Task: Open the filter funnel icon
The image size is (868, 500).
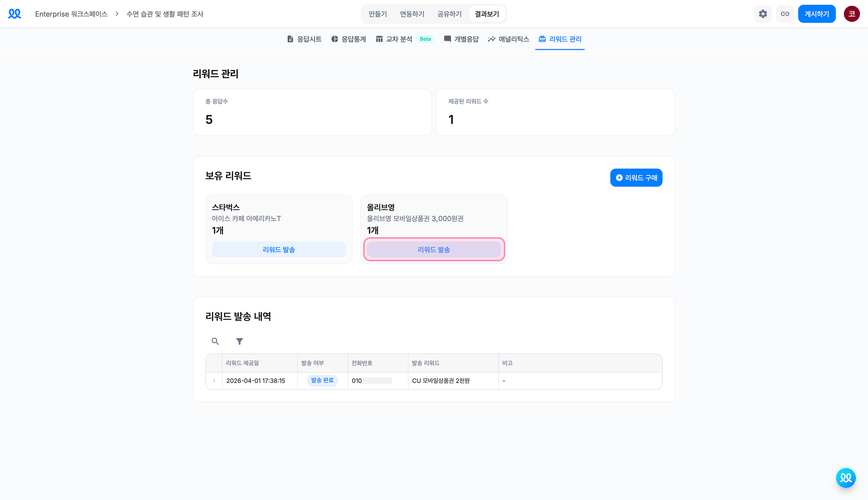Action: click(x=240, y=341)
